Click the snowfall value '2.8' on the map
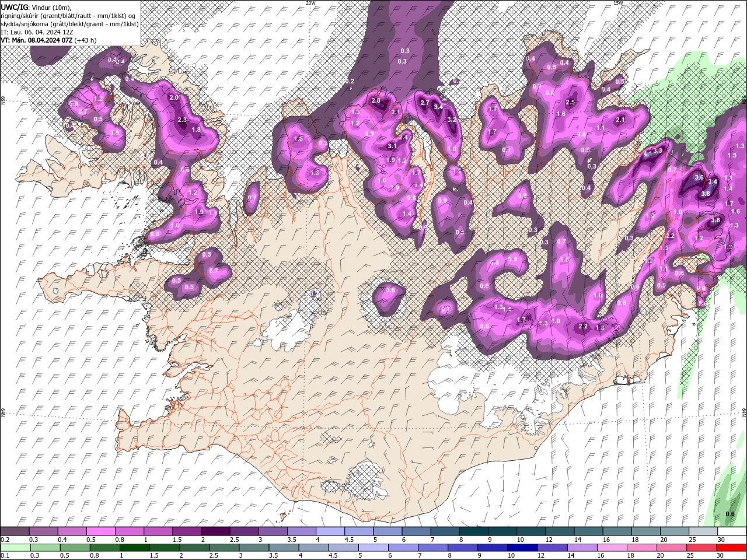This screenshot has width=747, height=560. click(x=376, y=100)
